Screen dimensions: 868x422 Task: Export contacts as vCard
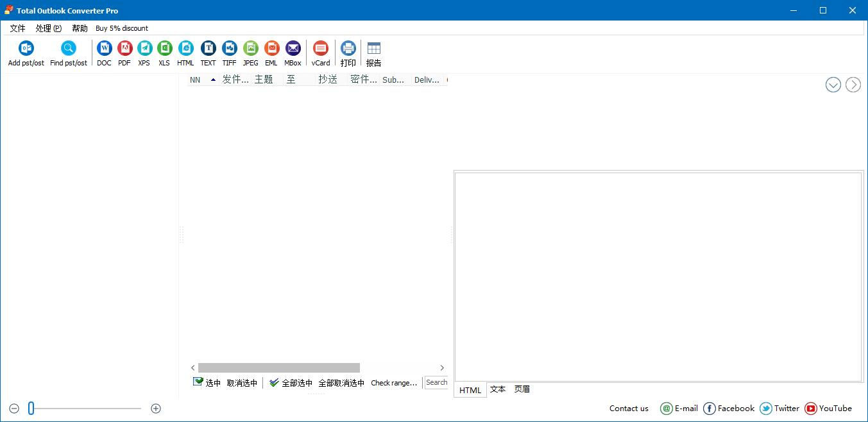tap(321, 53)
